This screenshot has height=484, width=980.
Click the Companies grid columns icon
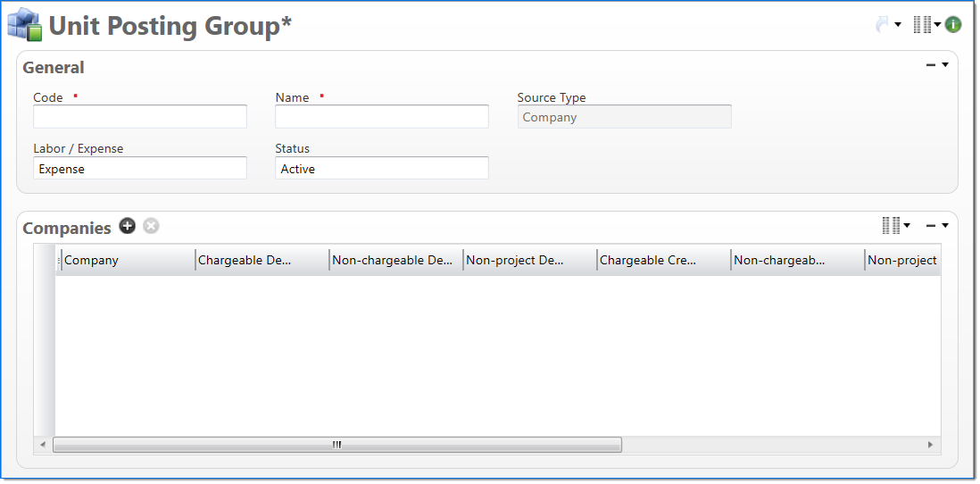click(891, 226)
